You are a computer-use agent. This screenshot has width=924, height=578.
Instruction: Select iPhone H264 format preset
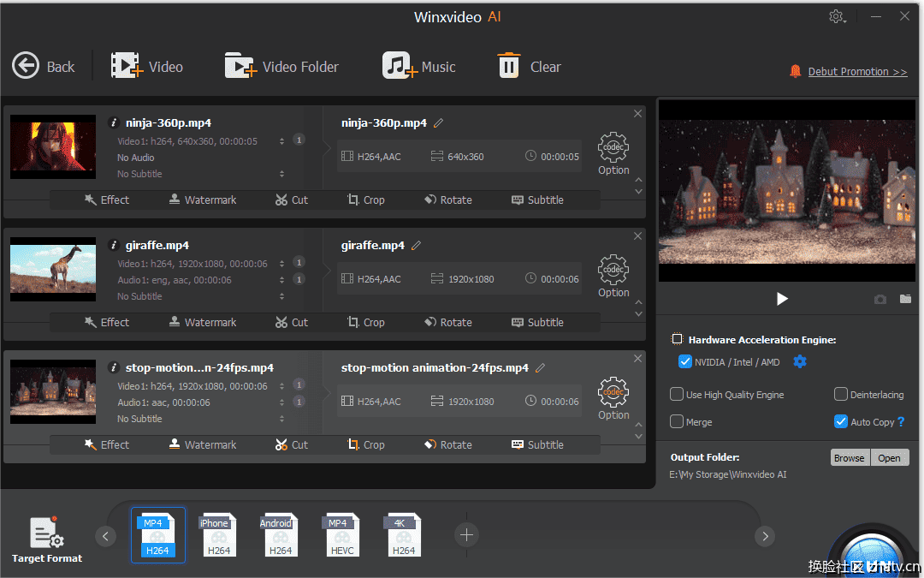pyautogui.click(x=219, y=535)
